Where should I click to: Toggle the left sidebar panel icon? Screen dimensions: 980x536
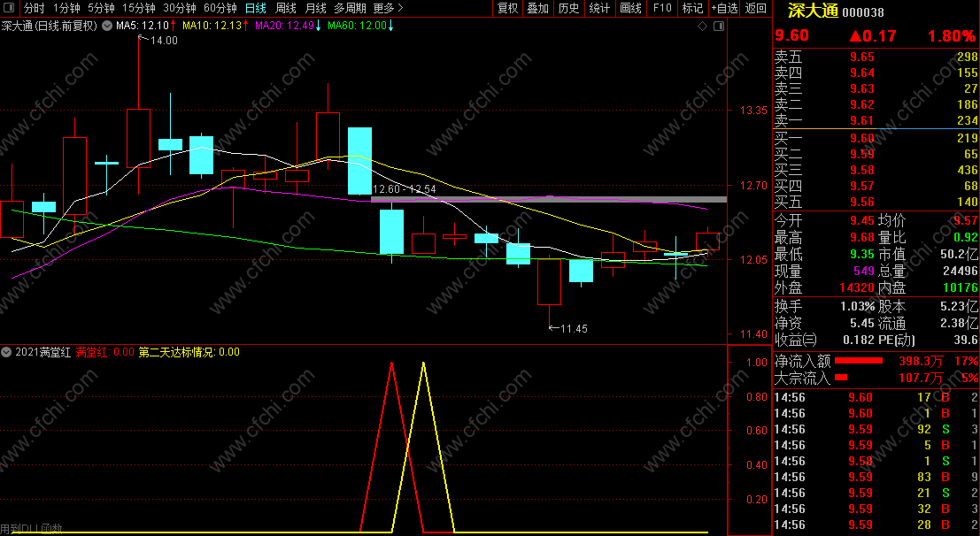pyautogui.click(x=10, y=8)
